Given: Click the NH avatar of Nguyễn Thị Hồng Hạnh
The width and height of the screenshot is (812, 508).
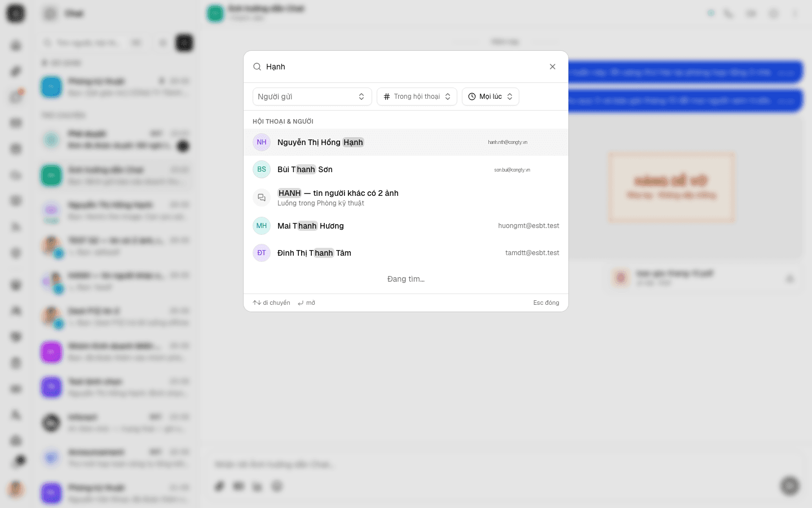Looking at the screenshot, I should click(x=262, y=142).
